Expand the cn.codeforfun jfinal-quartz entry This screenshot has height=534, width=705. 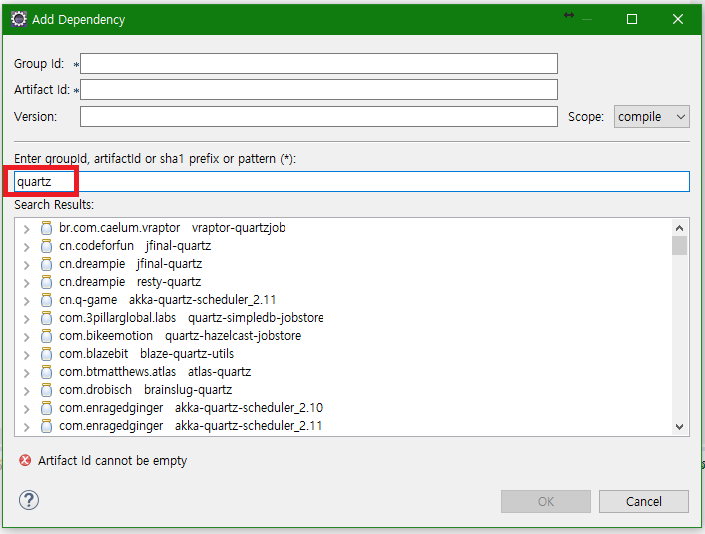tap(27, 247)
